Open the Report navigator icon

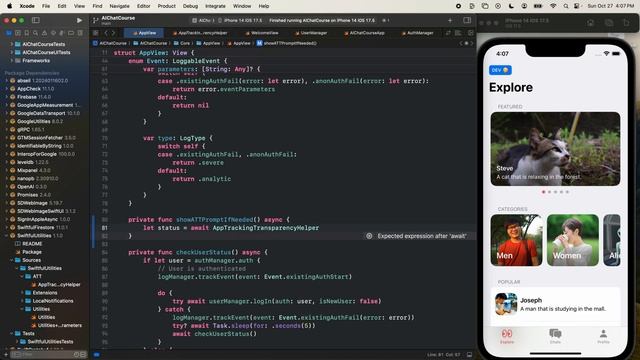click(80, 33)
